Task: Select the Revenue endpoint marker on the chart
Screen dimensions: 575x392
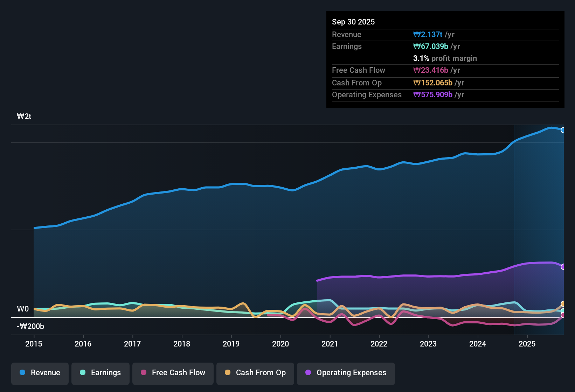Action: tap(563, 130)
